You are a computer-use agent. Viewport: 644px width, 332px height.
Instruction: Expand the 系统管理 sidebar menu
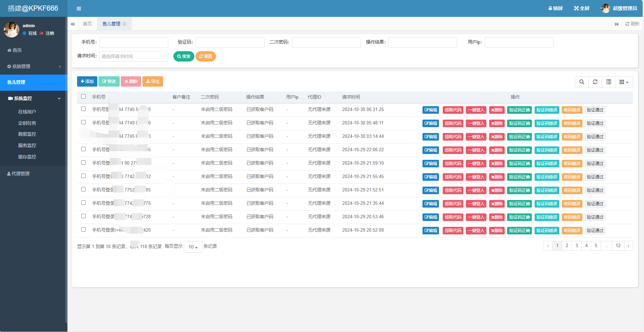(x=33, y=66)
